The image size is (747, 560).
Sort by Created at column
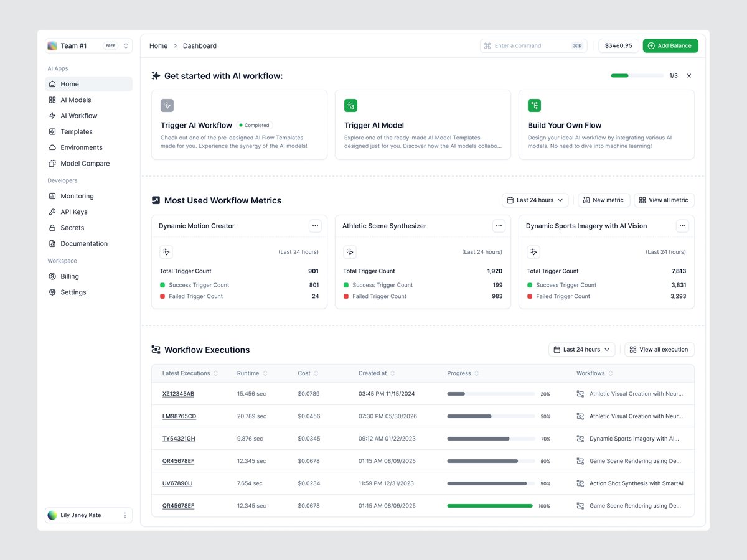377,373
